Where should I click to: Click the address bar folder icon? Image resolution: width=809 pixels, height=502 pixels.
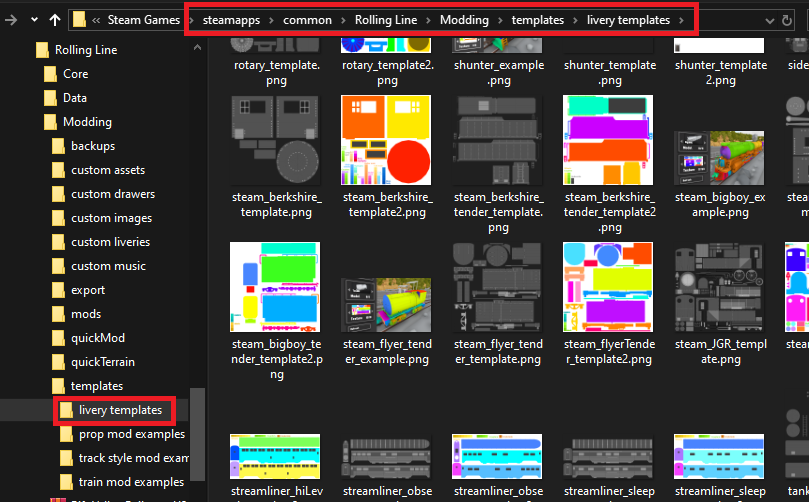(x=79, y=20)
